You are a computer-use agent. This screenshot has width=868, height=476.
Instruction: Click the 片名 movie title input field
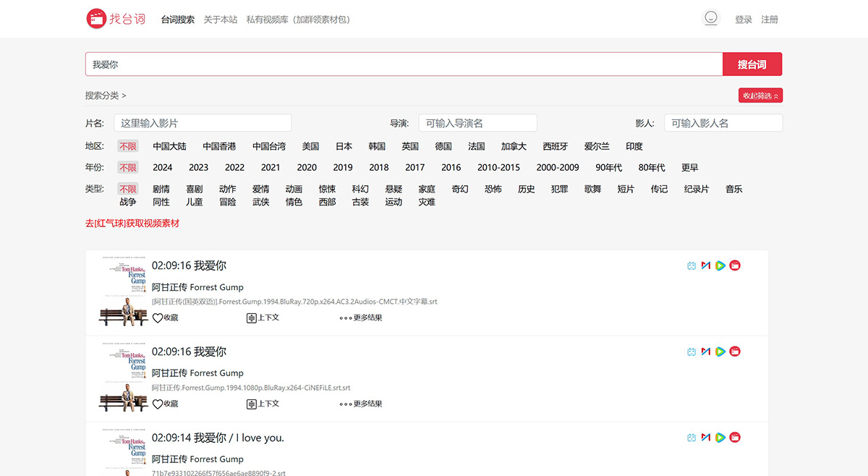[x=203, y=122]
